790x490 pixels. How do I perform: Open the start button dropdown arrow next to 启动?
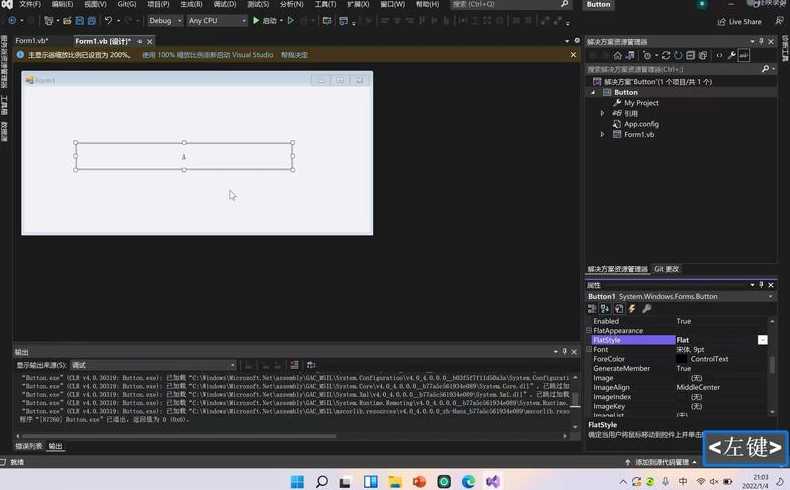[281, 21]
